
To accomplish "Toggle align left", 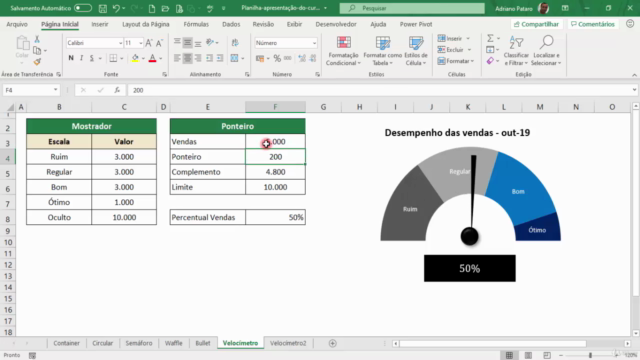I will point(177,58).
